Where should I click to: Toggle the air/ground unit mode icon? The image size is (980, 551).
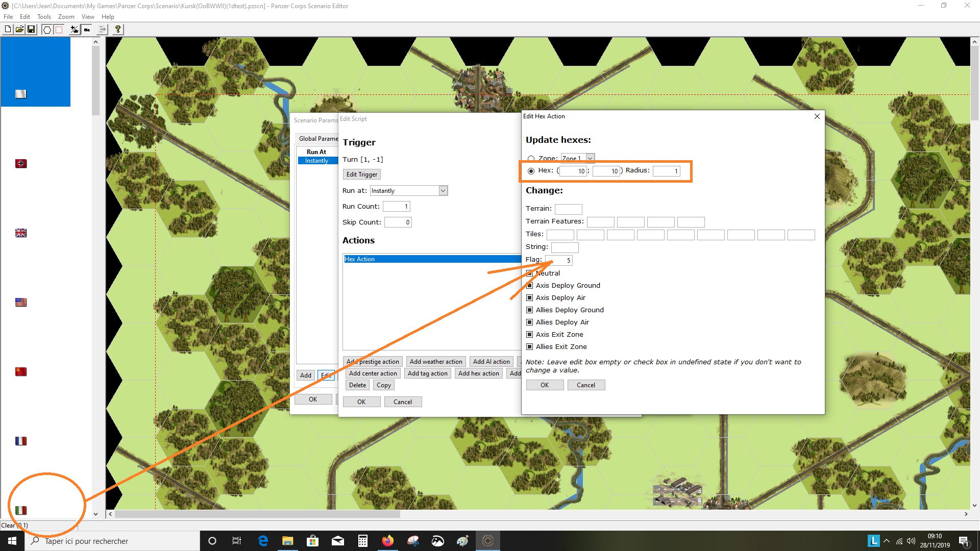click(x=75, y=30)
